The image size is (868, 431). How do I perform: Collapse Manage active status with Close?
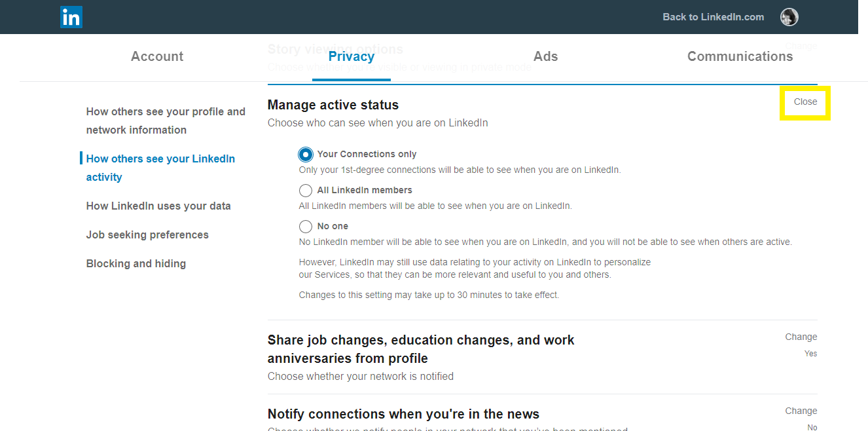[805, 102]
